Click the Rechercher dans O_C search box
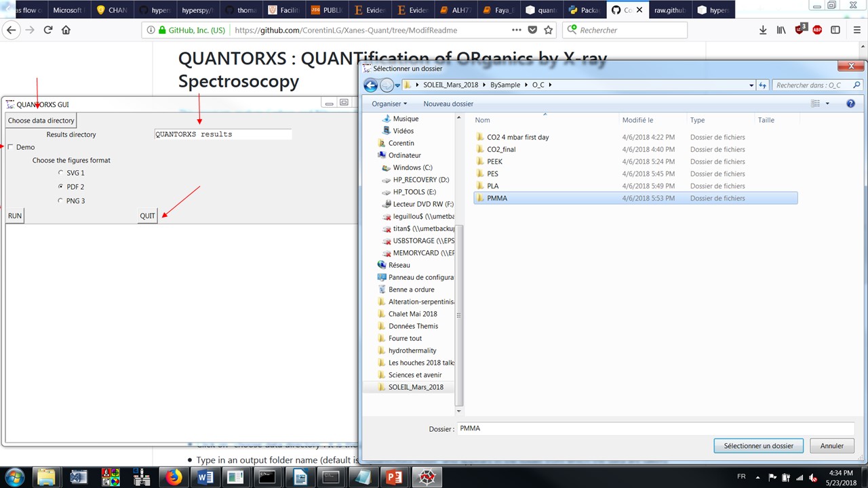The height and width of the screenshot is (488, 868). 817,85
